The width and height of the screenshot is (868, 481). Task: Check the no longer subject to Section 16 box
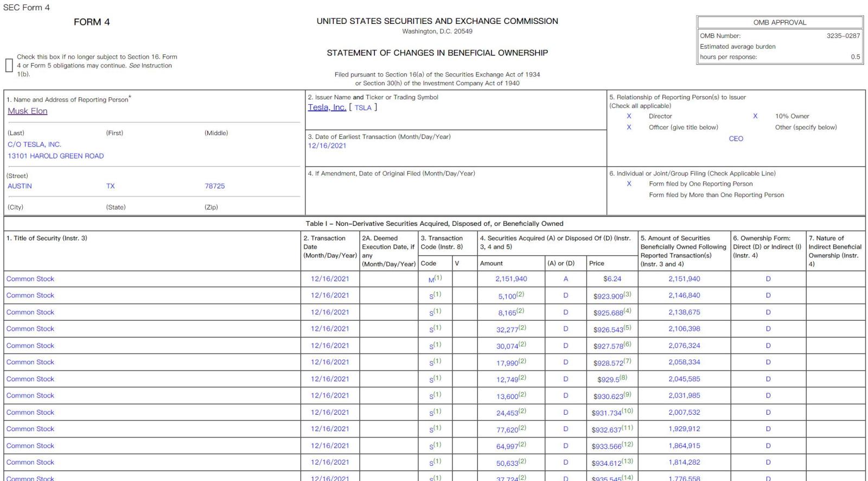(x=9, y=65)
